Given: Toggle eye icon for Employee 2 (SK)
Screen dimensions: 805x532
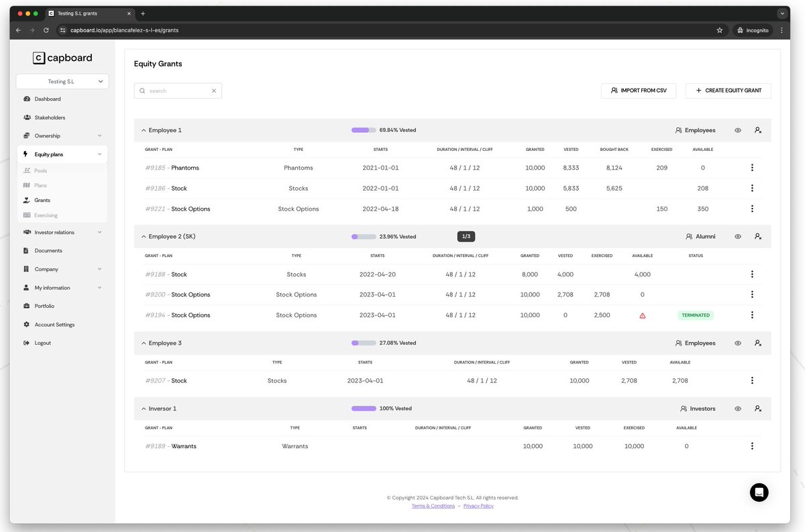Looking at the screenshot, I should coord(738,236).
